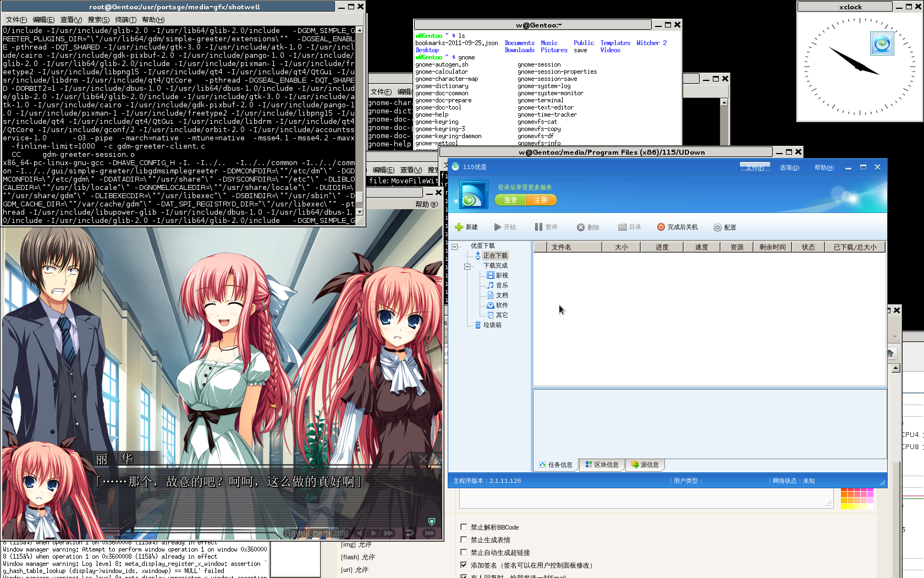
Task: Click 帮助(H) menu in small background window
Action: pyautogui.click(x=426, y=204)
